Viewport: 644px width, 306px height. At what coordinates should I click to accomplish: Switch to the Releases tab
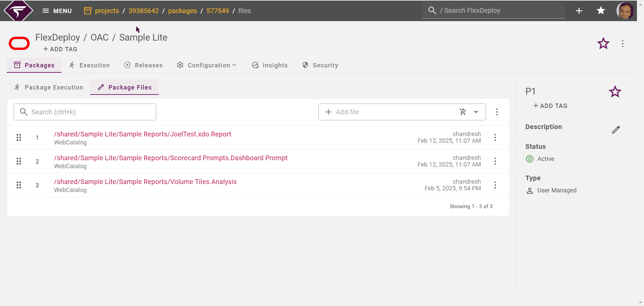coord(143,65)
